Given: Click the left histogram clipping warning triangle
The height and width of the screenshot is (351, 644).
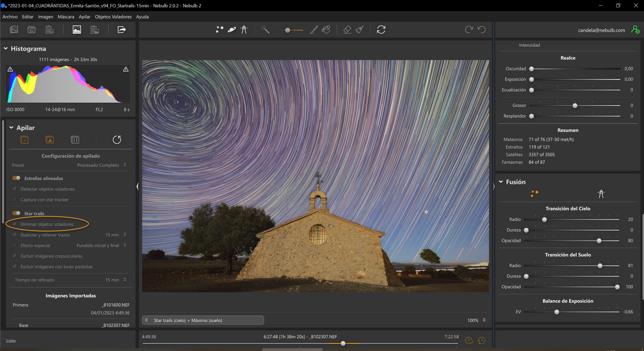Looking at the screenshot, I should 10,69.
